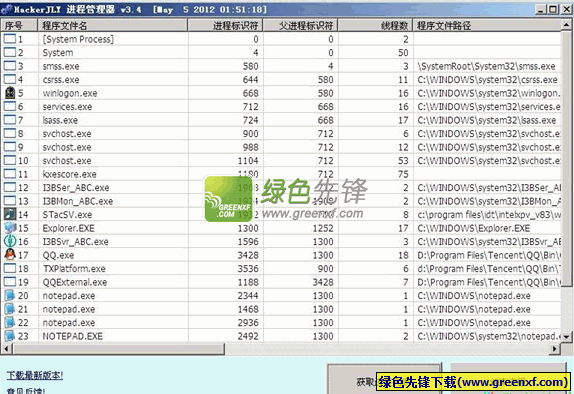Sort by the 程序文件路径 column header
This screenshot has width=574, height=394.
(x=487, y=25)
